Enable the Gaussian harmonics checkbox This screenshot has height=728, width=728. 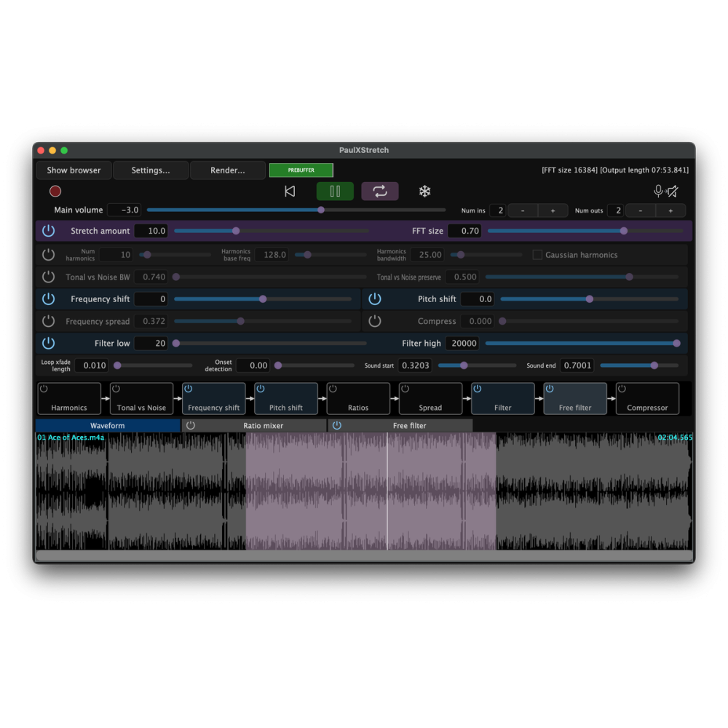click(537, 255)
